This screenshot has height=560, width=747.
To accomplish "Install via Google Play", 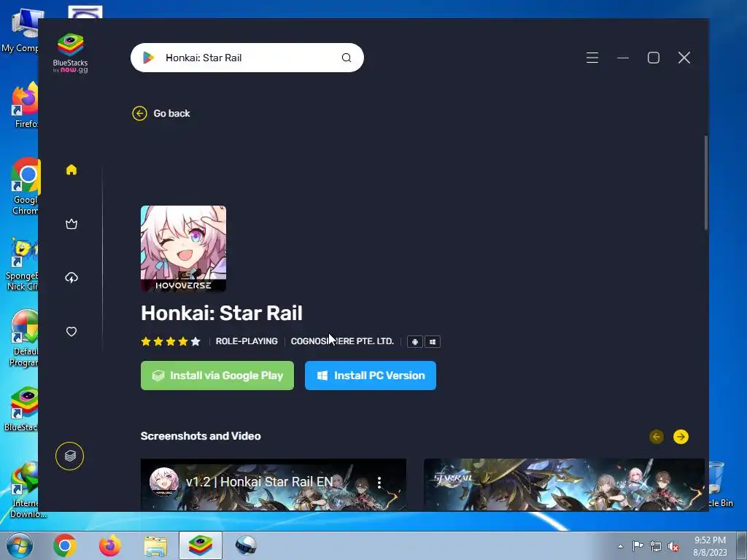I will [x=217, y=376].
